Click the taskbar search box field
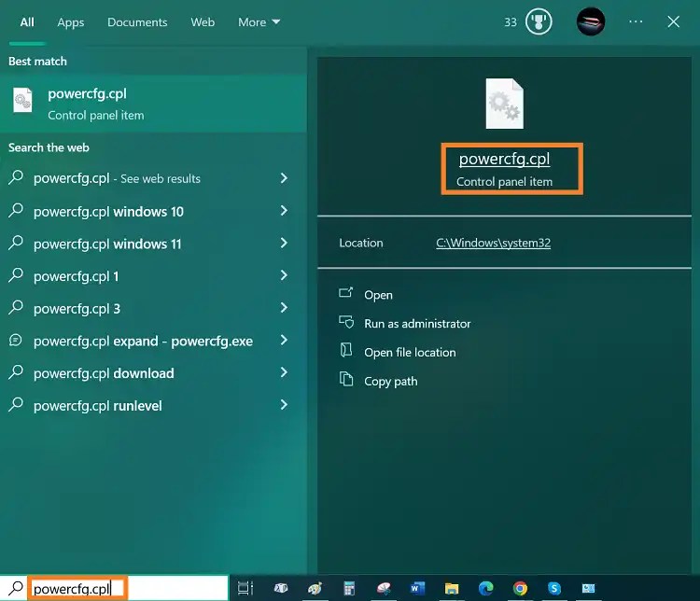 tap(114, 589)
